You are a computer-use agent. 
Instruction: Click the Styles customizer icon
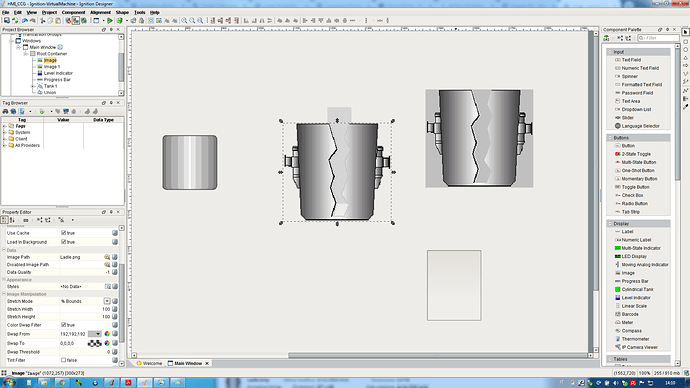click(x=107, y=286)
